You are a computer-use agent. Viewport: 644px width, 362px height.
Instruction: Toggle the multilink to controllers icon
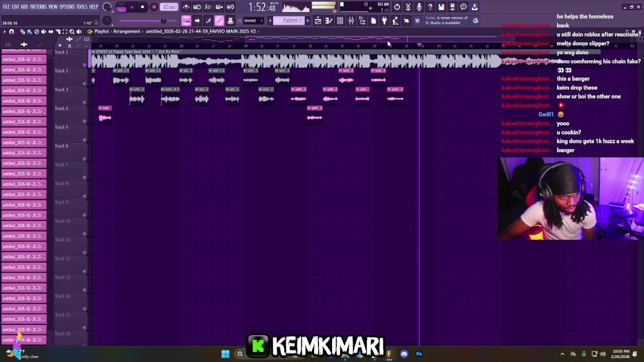tap(219, 21)
